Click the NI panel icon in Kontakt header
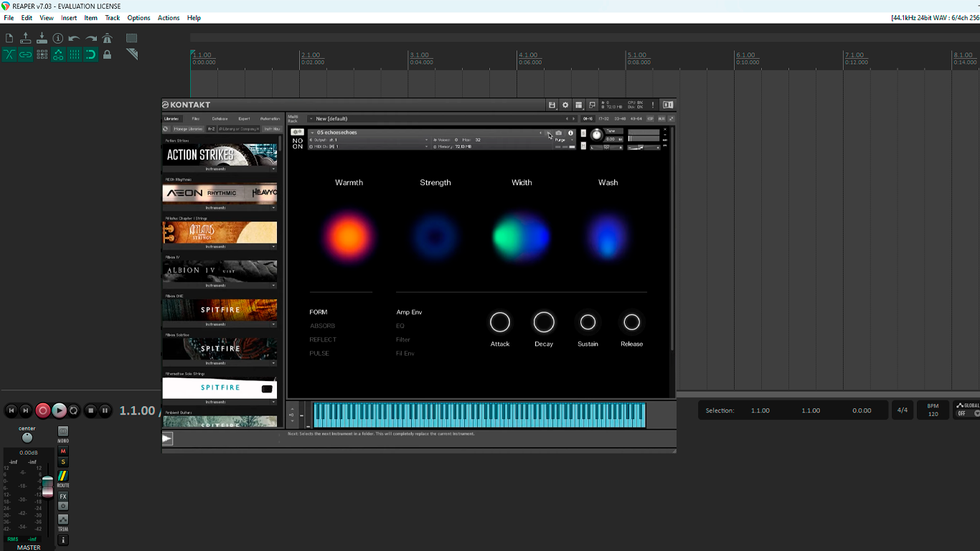 (x=668, y=105)
